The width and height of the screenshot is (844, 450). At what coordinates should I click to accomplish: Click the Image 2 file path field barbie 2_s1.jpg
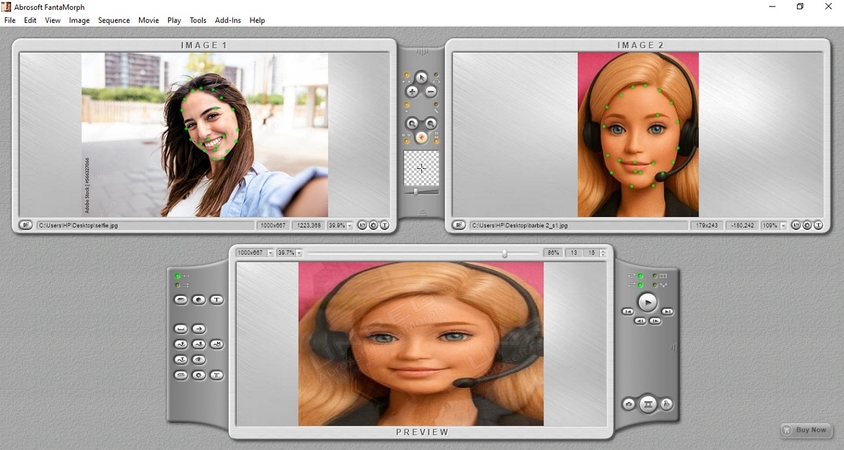click(x=579, y=226)
